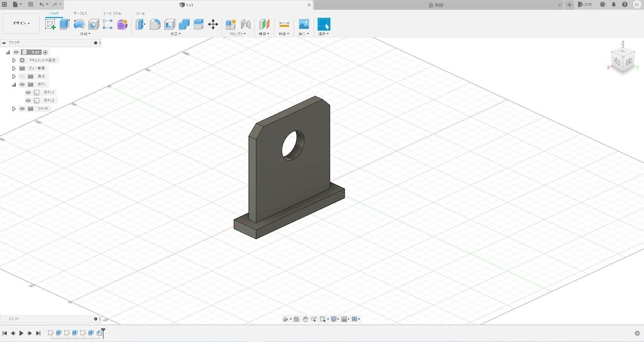The image size is (644, 342).
Task: Hide ボディ1 with its eye icon
Action: click(x=29, y=93)
